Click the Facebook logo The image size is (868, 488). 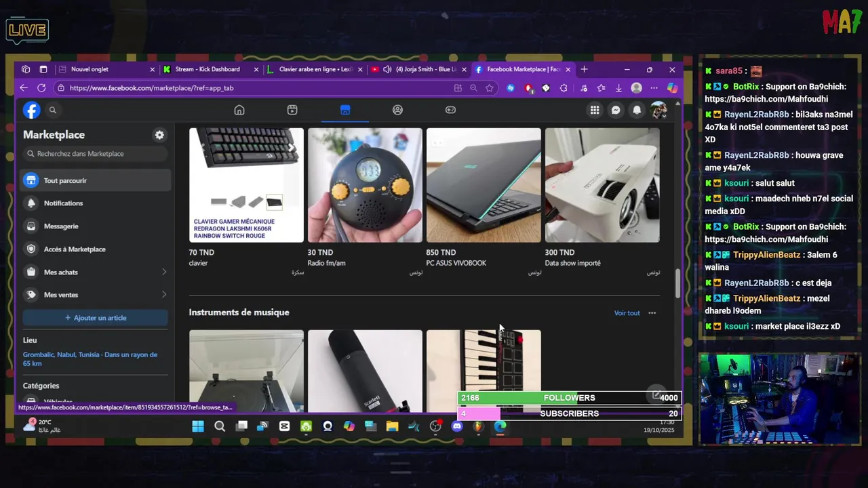coord(31,110)
